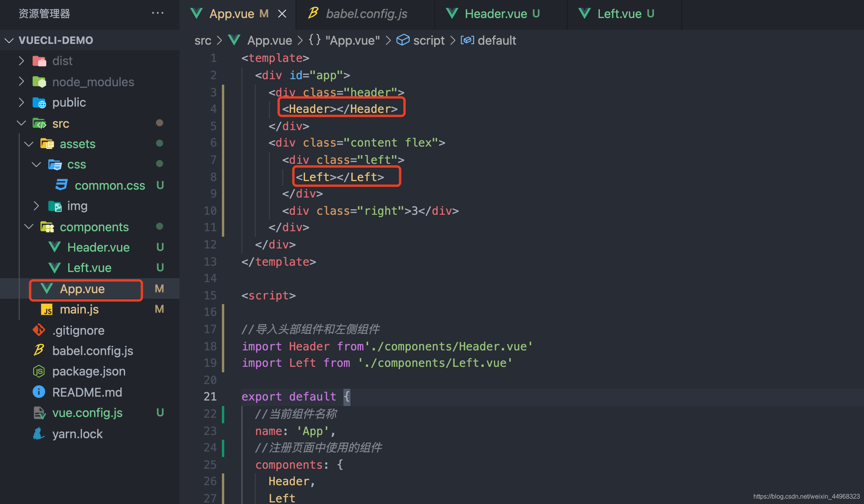Click the git icon of .gitignore
The width and height of the screenshot is (864, 504).
tap(39, 330)
